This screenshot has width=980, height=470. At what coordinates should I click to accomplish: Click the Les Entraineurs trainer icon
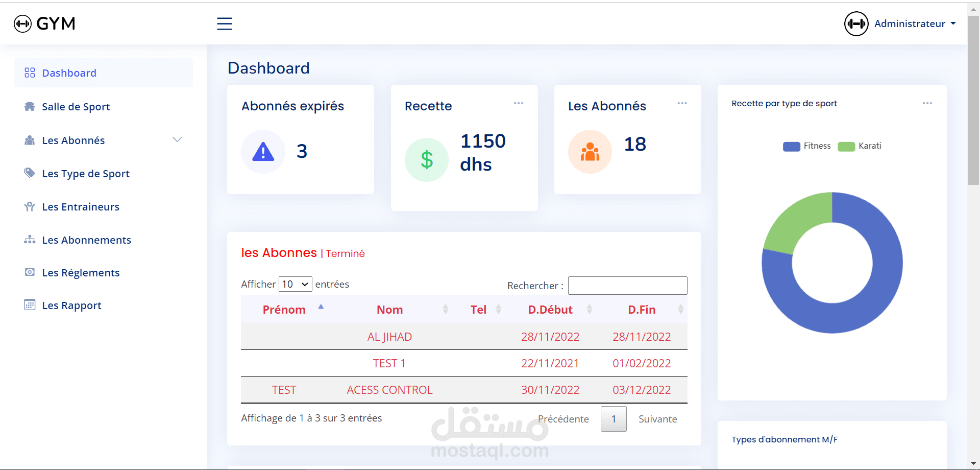point(30,206)
